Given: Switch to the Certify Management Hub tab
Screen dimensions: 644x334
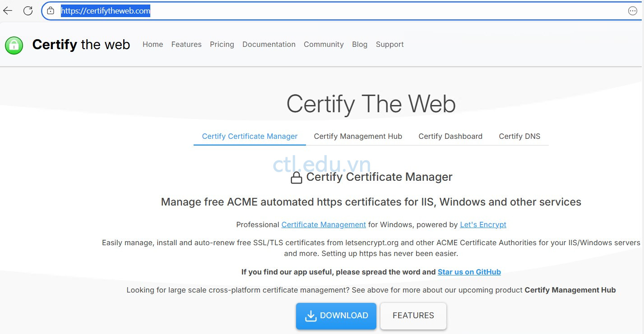Looking at the screenshot, I should coord(358,136).
